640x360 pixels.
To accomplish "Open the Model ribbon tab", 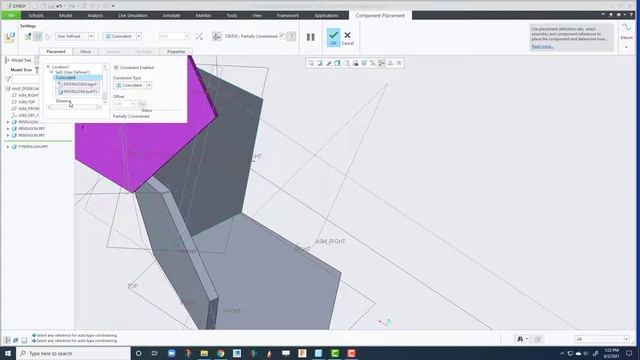I will (x=65, y=16).
